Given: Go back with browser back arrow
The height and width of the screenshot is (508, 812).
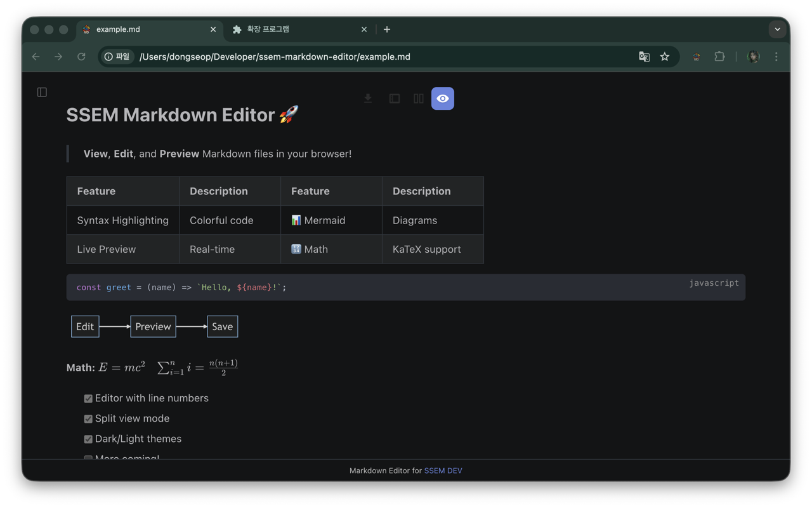Looking at the screenshot, I should coord(36,57).
